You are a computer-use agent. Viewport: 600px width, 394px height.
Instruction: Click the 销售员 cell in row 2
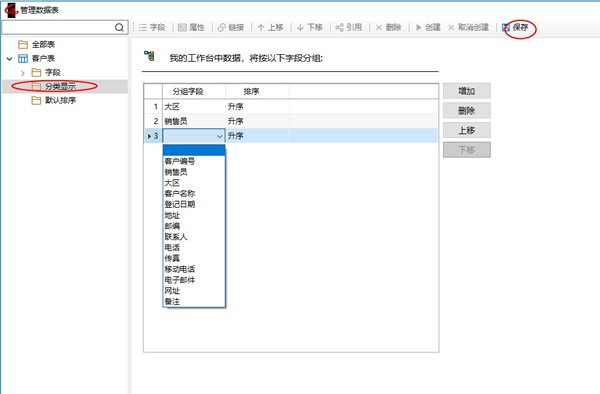[x=194, y=121]
